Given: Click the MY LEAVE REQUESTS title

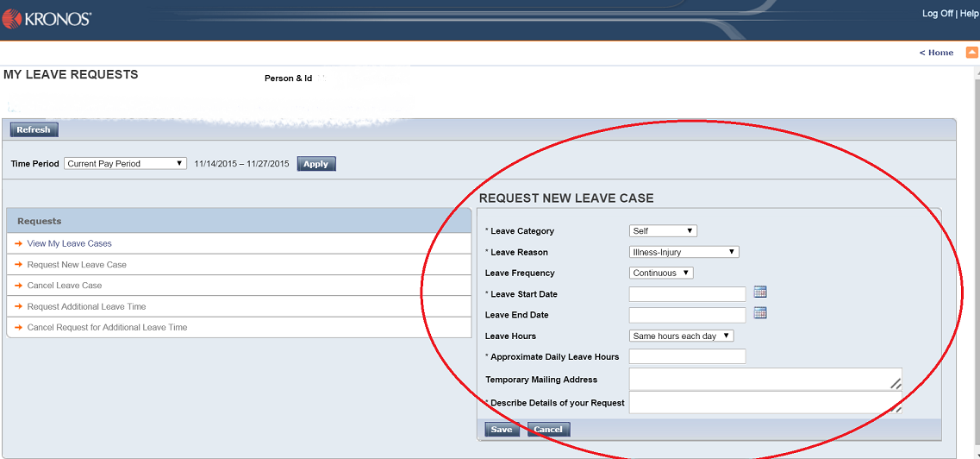Looking at the screenshot, I should coord(71,74).
